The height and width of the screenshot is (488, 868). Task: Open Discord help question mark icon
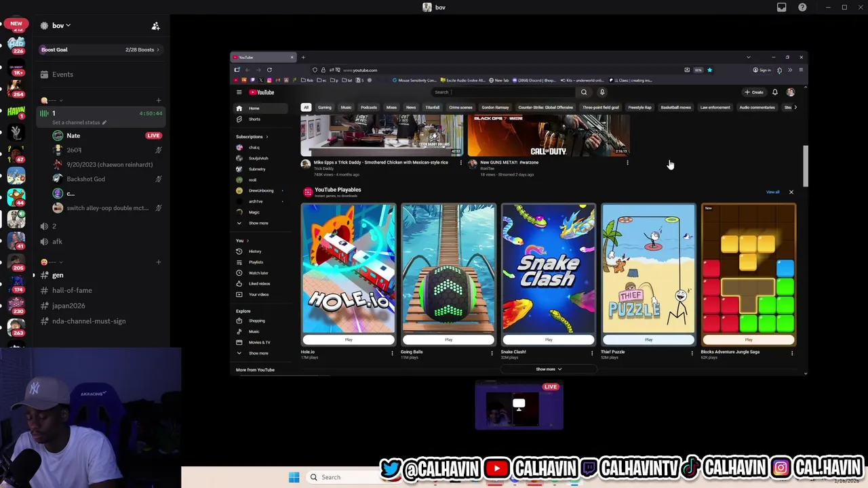(x=802, y=7)
